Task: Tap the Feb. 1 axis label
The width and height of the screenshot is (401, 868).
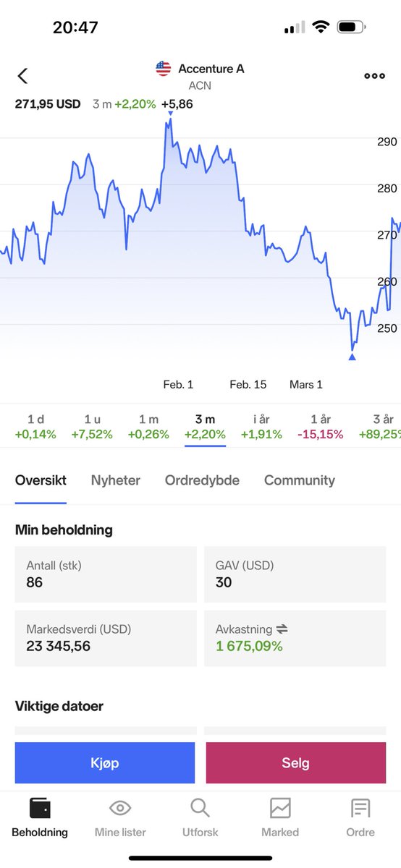Action: 178,384
